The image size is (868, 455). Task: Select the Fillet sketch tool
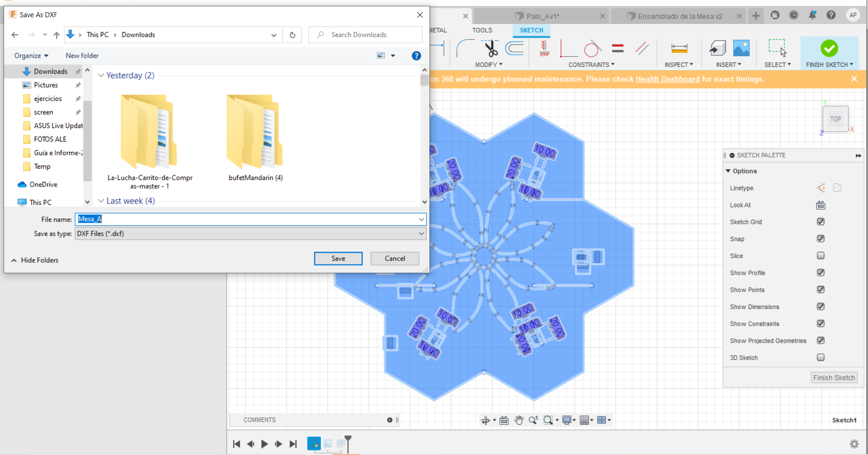(x=465, y=48)
